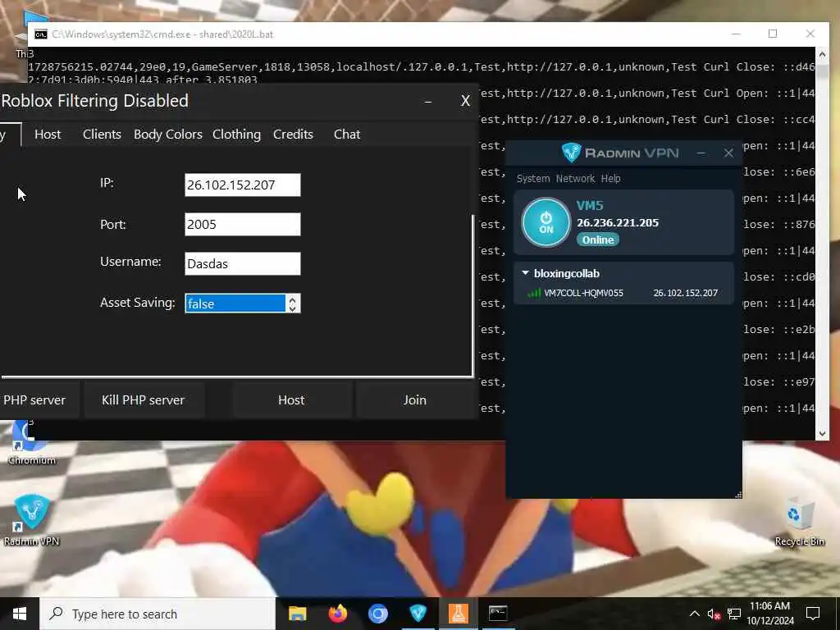Viewport: 840px width, 630px height.
Task: Click the Asset Saving spinner arrows
Action: [x=293, y=304]
